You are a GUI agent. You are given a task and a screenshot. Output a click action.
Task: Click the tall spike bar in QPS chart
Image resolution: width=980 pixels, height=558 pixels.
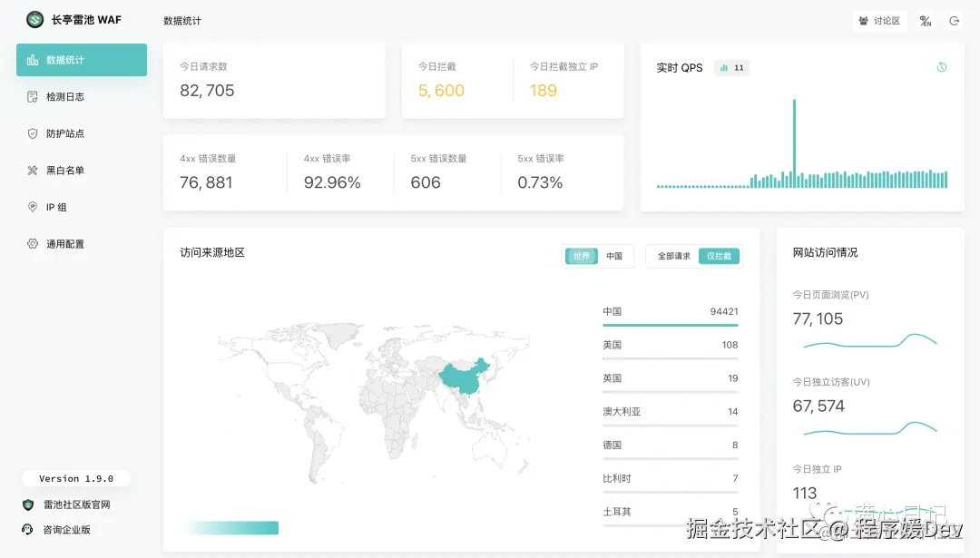click(794, 143)
